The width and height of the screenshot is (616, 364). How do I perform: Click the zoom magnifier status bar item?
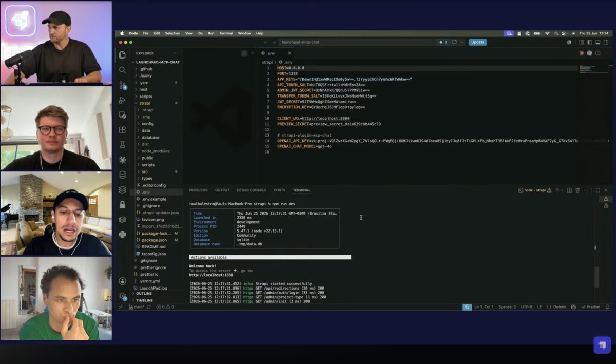click(x=467, y=306)
